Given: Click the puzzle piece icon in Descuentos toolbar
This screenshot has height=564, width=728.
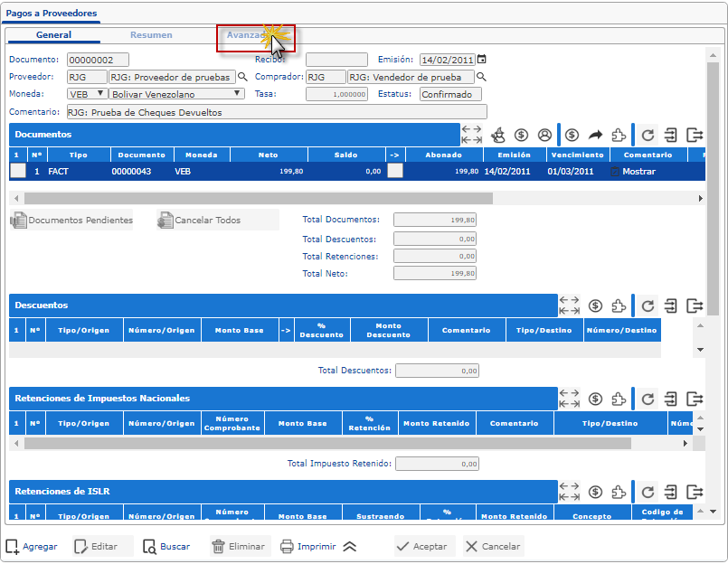Looking at the screenshot, I should tap(619, 305).
